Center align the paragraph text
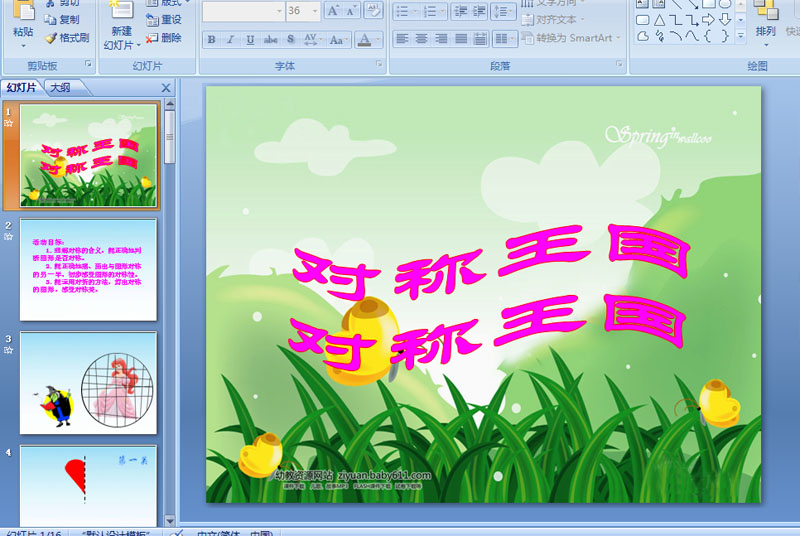The width and height of the screenshot is (800, 536). (421, 39)
